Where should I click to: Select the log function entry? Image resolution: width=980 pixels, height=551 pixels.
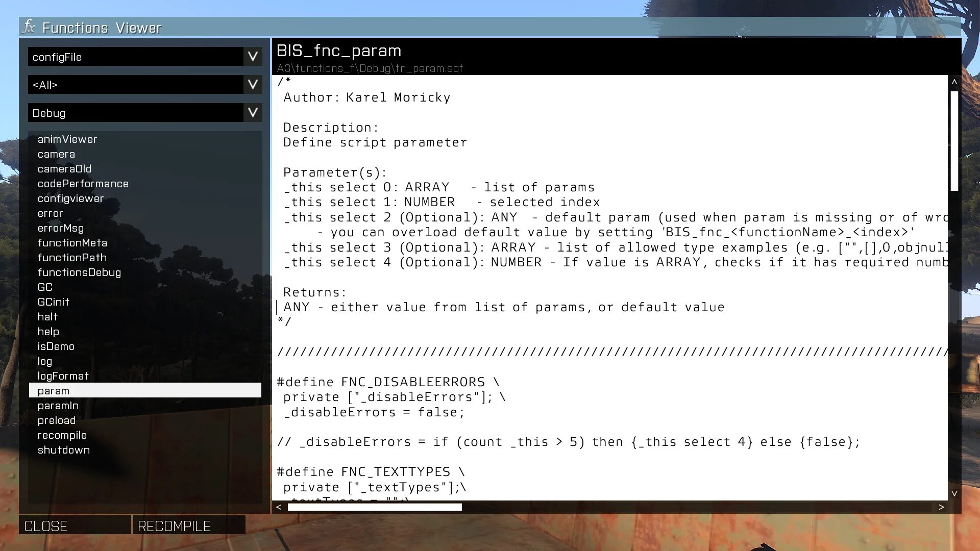tap(45, 361)
